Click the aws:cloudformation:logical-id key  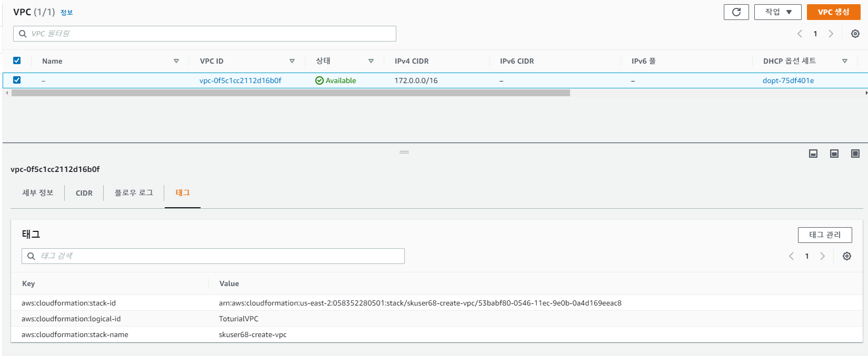tap(71, 319)
